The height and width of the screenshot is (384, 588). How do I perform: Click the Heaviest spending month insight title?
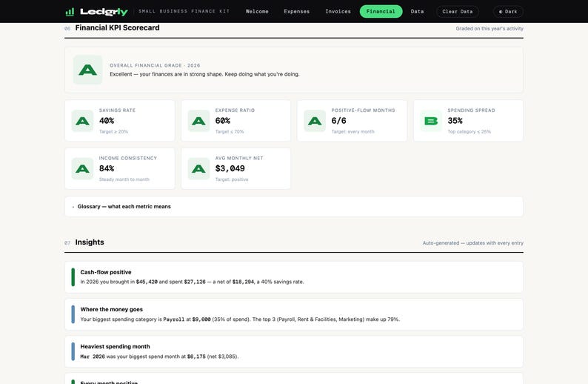tap(115, 346)
